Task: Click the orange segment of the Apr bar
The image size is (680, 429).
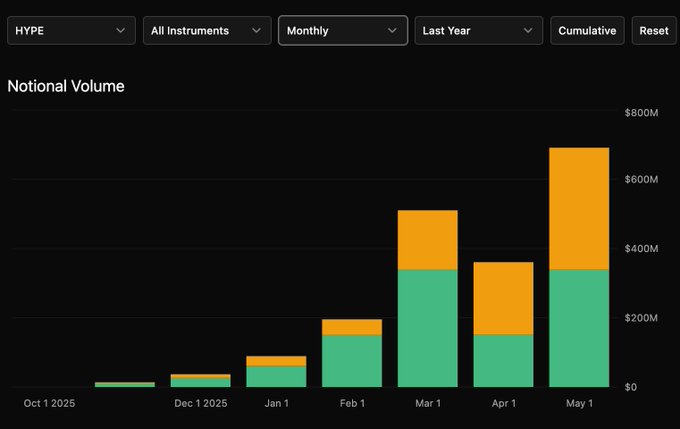Action: pyautogui.click(x=503, y=298)
